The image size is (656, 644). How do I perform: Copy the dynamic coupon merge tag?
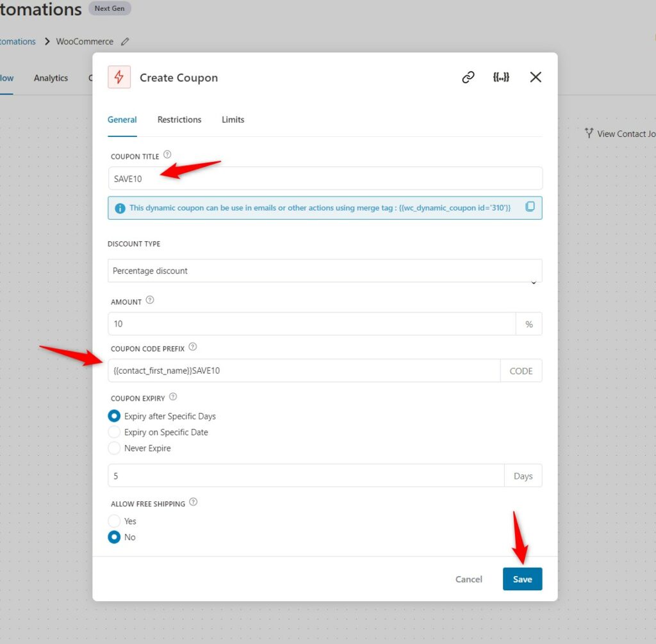pyautogui.click(x=530, y=207)
